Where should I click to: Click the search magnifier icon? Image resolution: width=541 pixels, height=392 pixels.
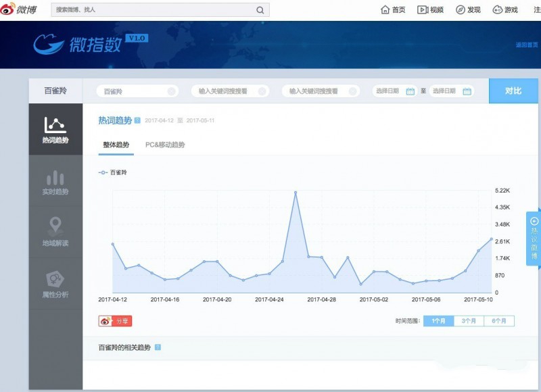[260, 10]
